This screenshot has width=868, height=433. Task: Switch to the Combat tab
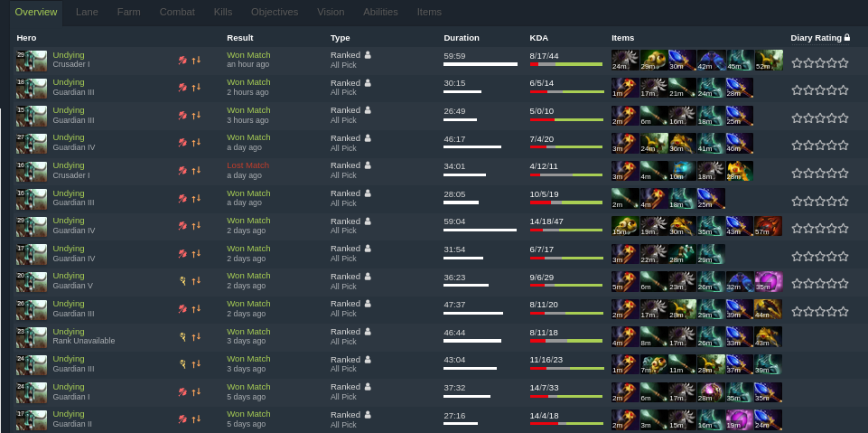click(x=177, y=12)
